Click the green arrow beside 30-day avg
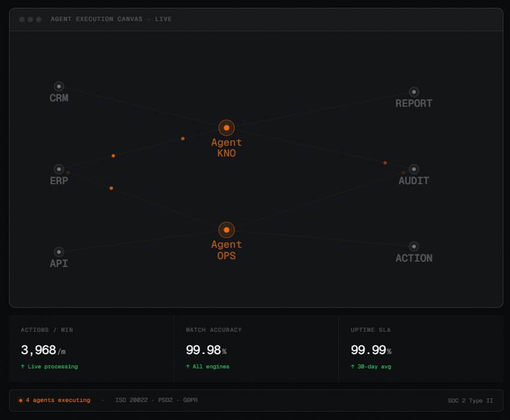Image resolution: width=510 pixels, height=420 pixels. 353,367
